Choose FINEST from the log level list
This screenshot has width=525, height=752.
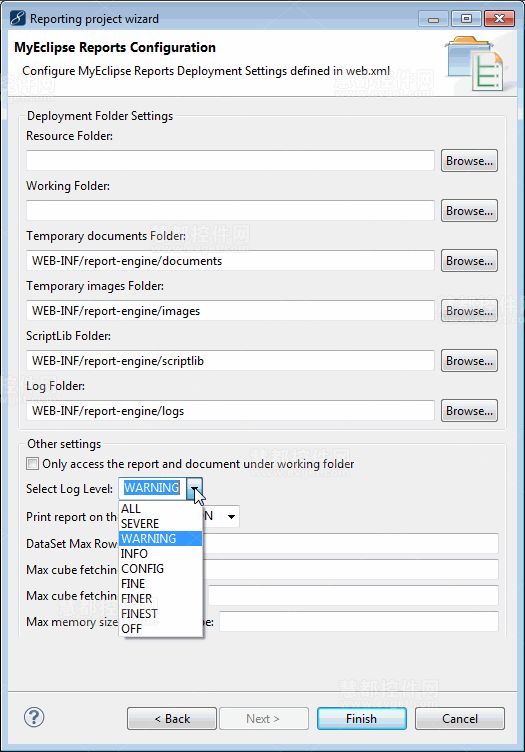coord(160,613)
